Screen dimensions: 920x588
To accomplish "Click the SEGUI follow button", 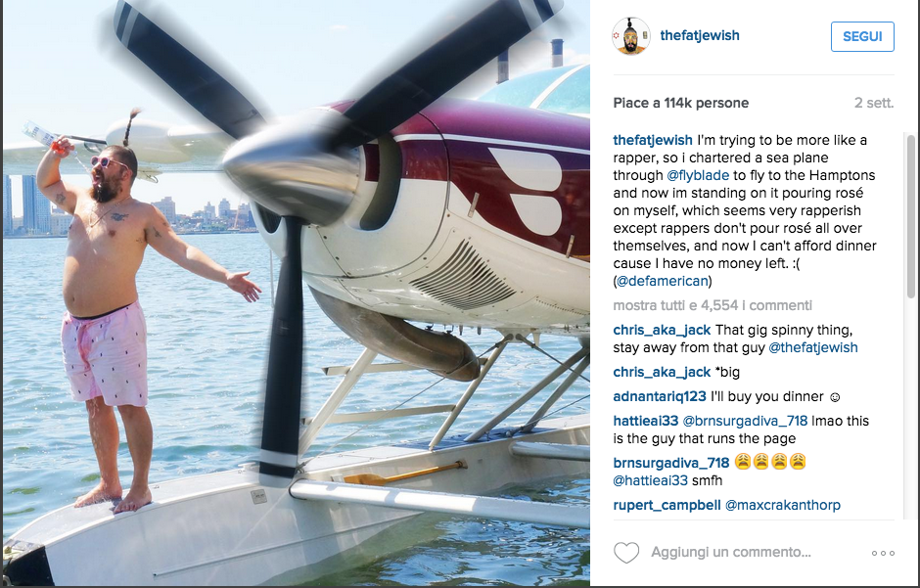I will coord(862,36).
